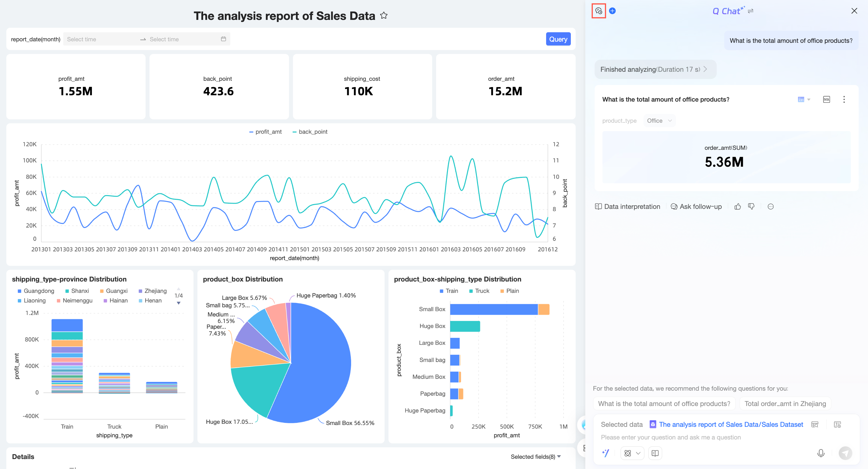Select Ask follow-up option
This screenshot has width=868, height=469.
696,206
